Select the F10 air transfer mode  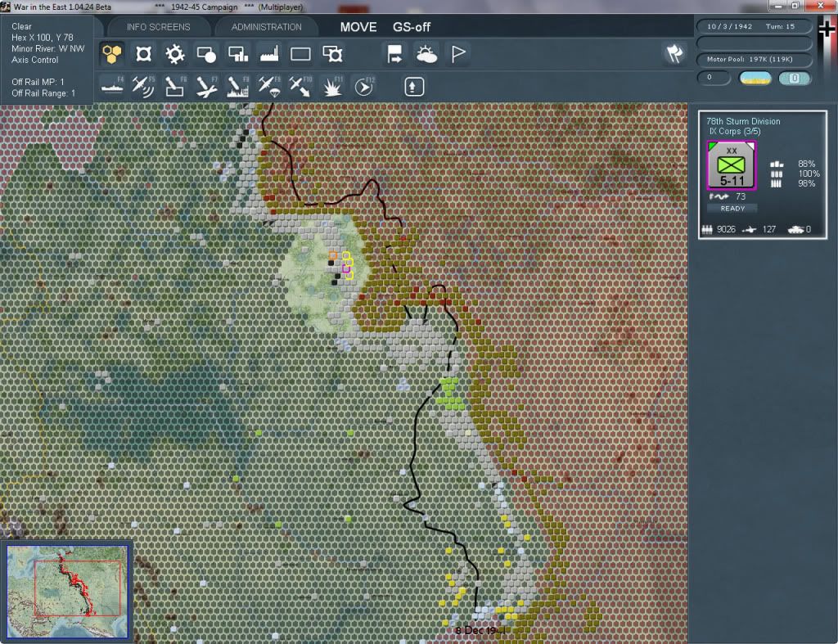tap(300, 87)
